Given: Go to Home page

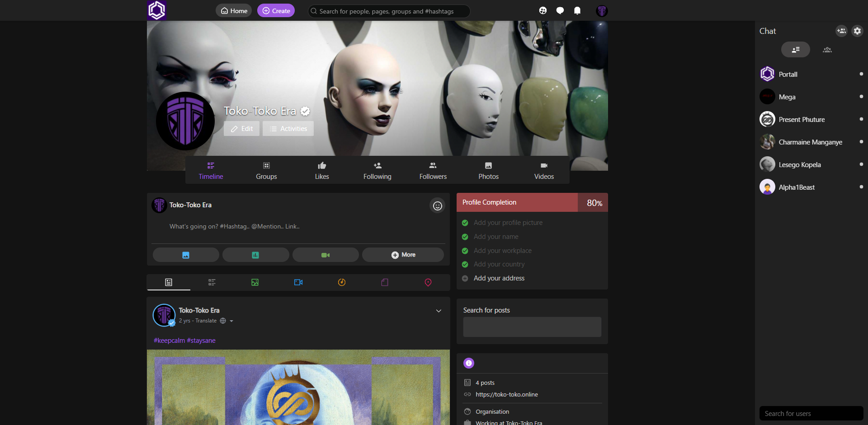Looking at the screenshot, I should click(234, 11).
